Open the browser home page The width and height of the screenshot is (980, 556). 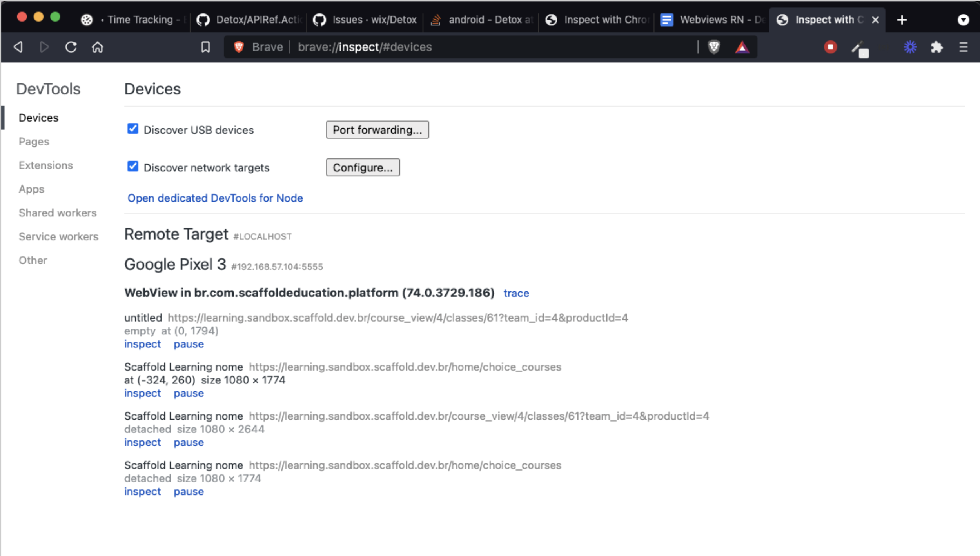tap(98, 47)
